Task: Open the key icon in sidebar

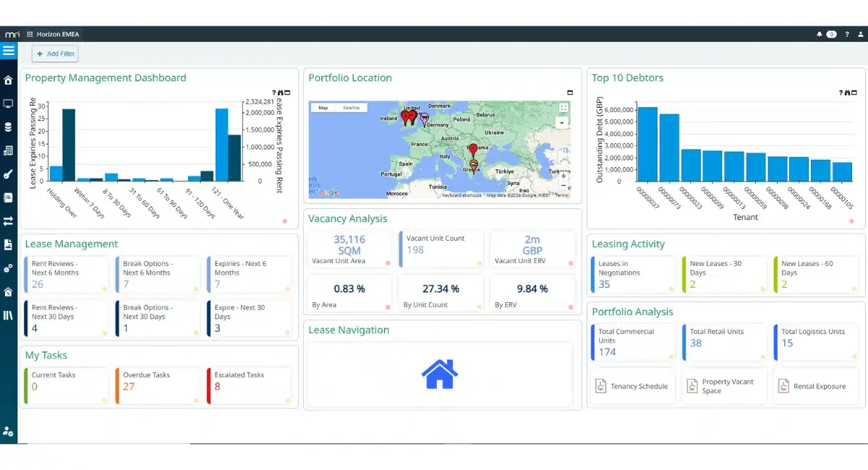Action: pyautogui.click(x=9, y=174)
